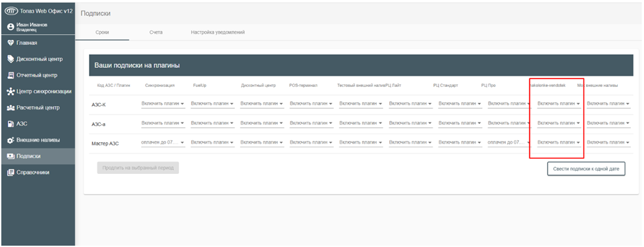Viewport: 644px width, 247px height.
Task: Click the POS-терминал column header
Action: coord(303,86)
